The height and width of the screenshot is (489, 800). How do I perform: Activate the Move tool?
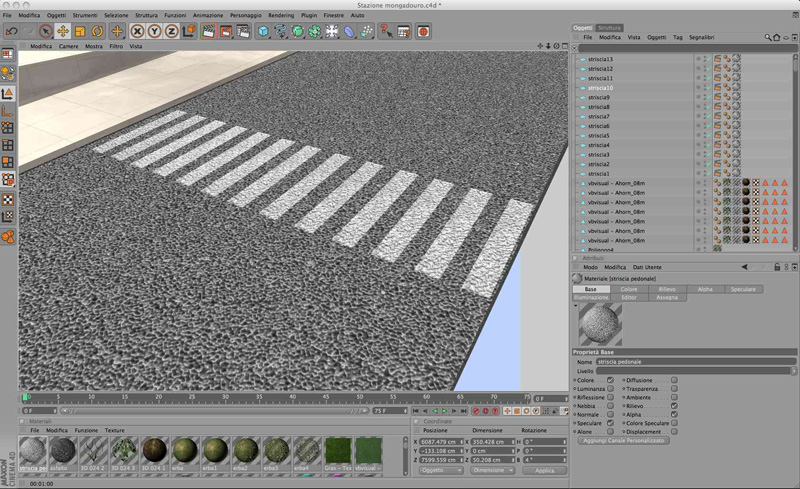pos(63,32)
